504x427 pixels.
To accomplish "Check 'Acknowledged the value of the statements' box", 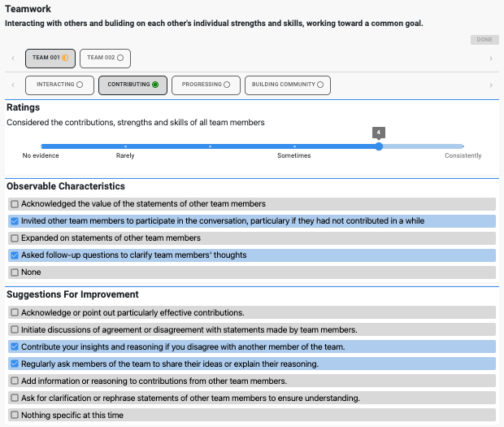I will click(x=14, y=204).
